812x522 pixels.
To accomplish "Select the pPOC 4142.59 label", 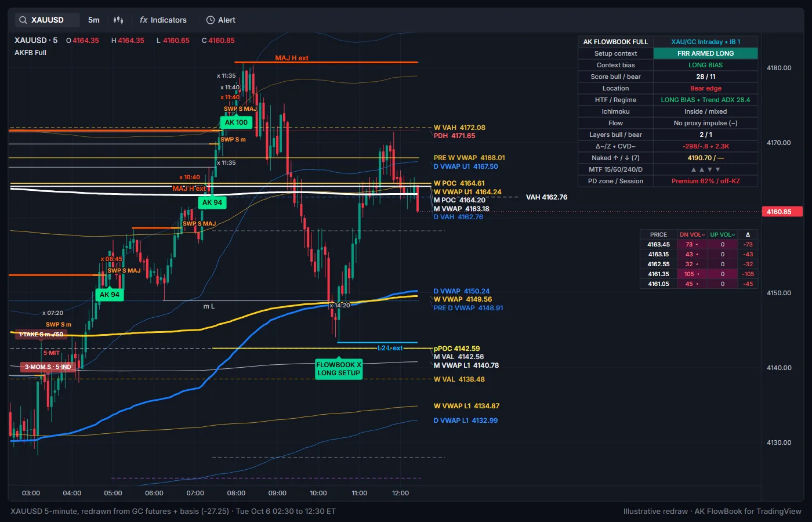I will (457, 349).
